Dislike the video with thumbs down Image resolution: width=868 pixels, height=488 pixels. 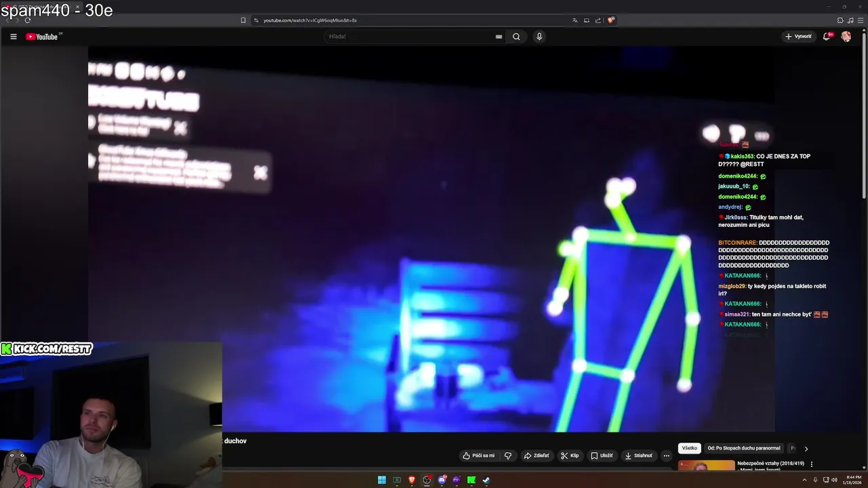point(508,455)
